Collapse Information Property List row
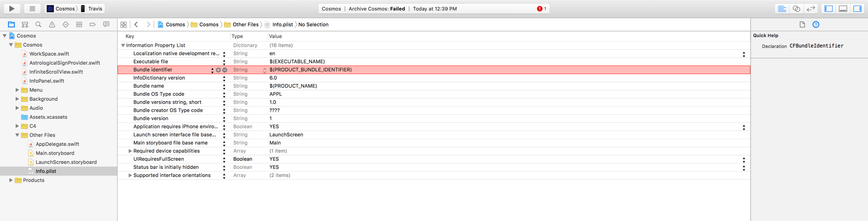 [123, 45]
